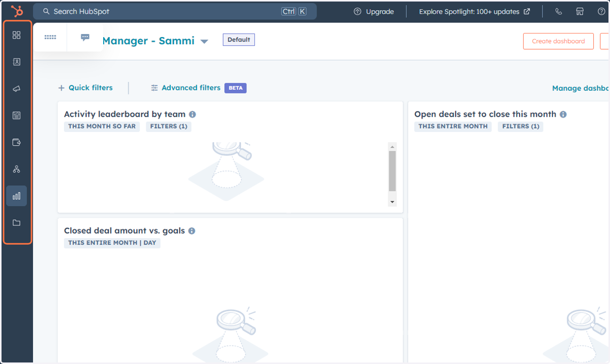Open the Marketing megaphone sidebar icon
Image resolution: width=610 pixels, height=364 pixels.
click(16, 89)
